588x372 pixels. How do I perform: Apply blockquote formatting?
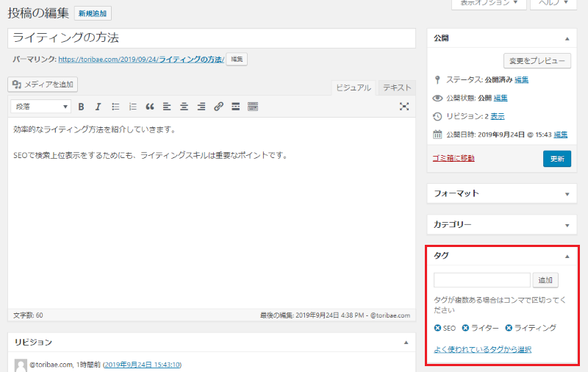pyautogui.click(x=150, y=107)
